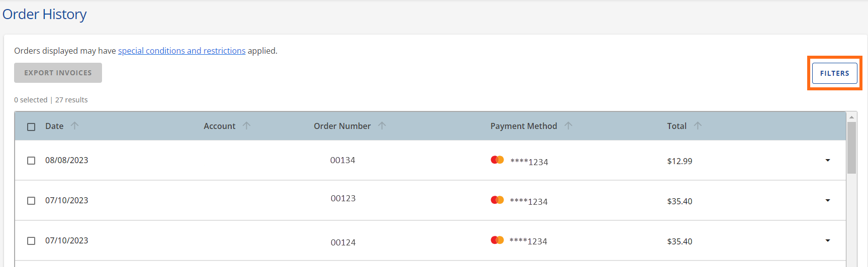Open special conditions and restrictions link
868x267 pixels.
[181, 51]
